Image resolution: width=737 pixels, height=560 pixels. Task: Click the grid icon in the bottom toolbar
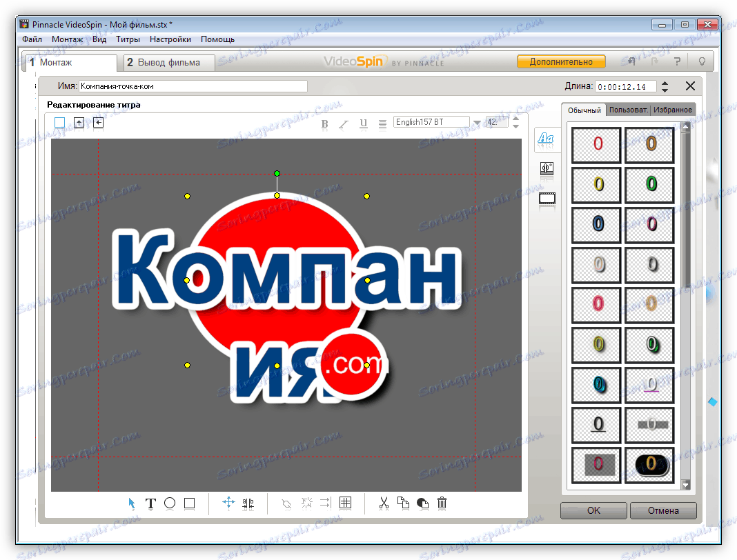pos(346,503)
